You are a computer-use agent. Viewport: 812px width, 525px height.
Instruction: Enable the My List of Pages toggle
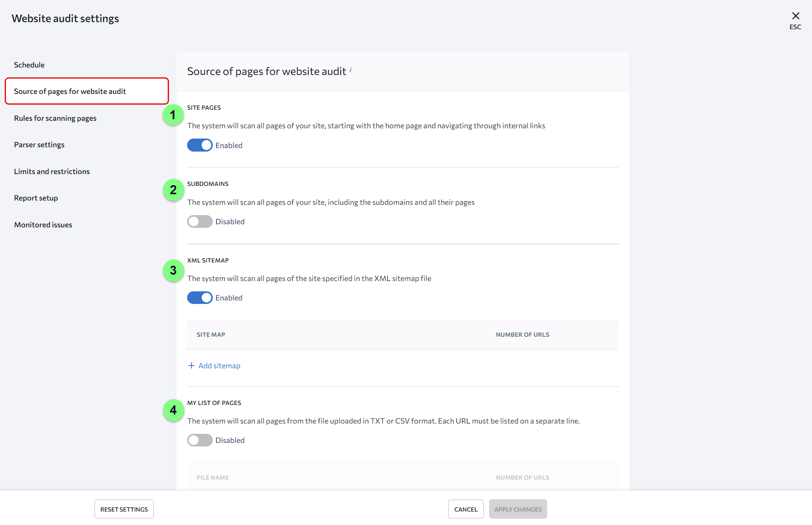click(x=200, y=440)
